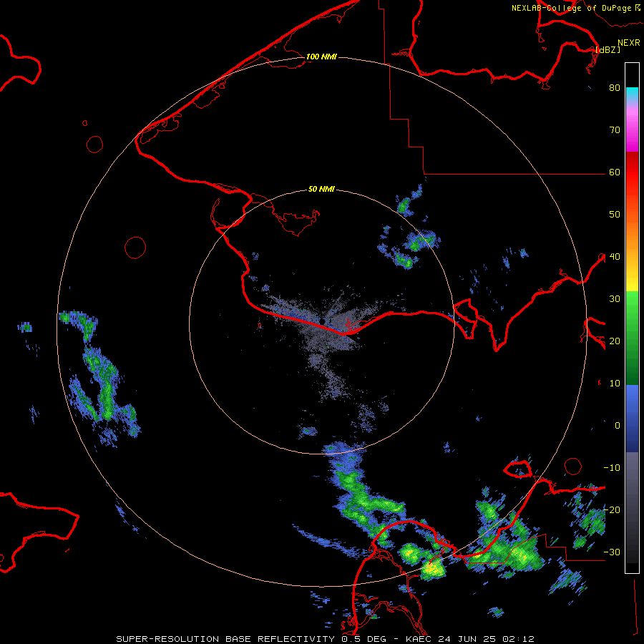Click the -10 value on the dBZ scale
Image resolution: width=644 pixels, height=644 pixels.
(612, 468)
